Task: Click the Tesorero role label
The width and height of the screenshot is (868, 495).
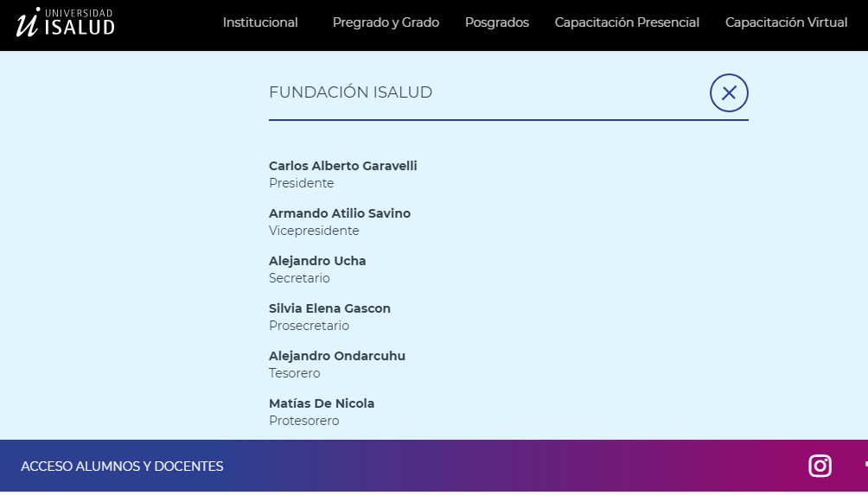Action: point(295,373)
